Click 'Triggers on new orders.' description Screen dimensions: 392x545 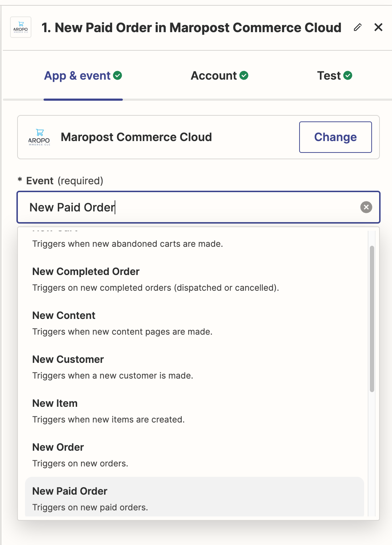(x=80, y=464)
